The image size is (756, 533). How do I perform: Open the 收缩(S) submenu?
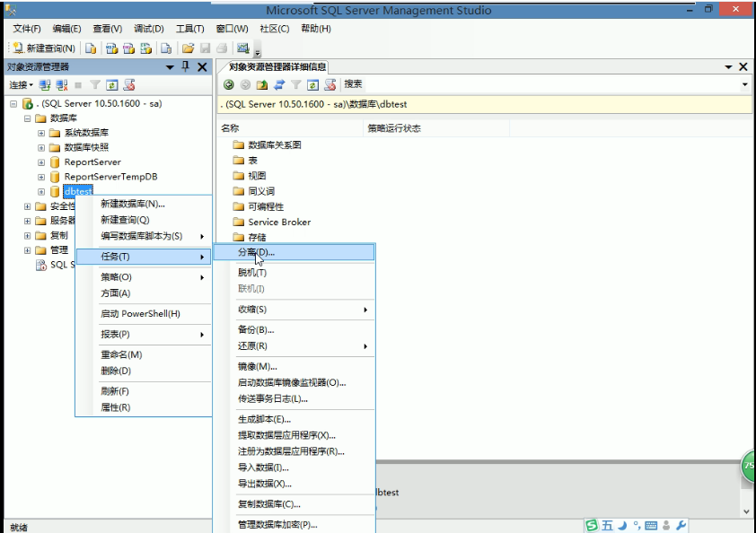coord(294,310)
